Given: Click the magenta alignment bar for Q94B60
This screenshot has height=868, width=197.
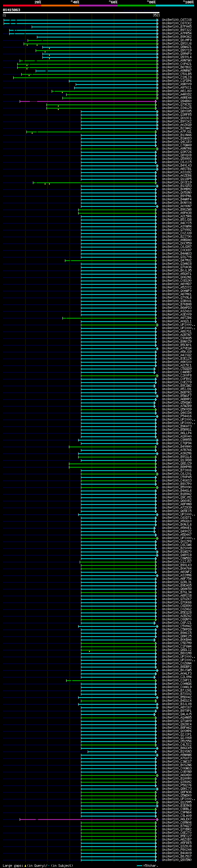Looking at the screenshot, I should 88,101.
